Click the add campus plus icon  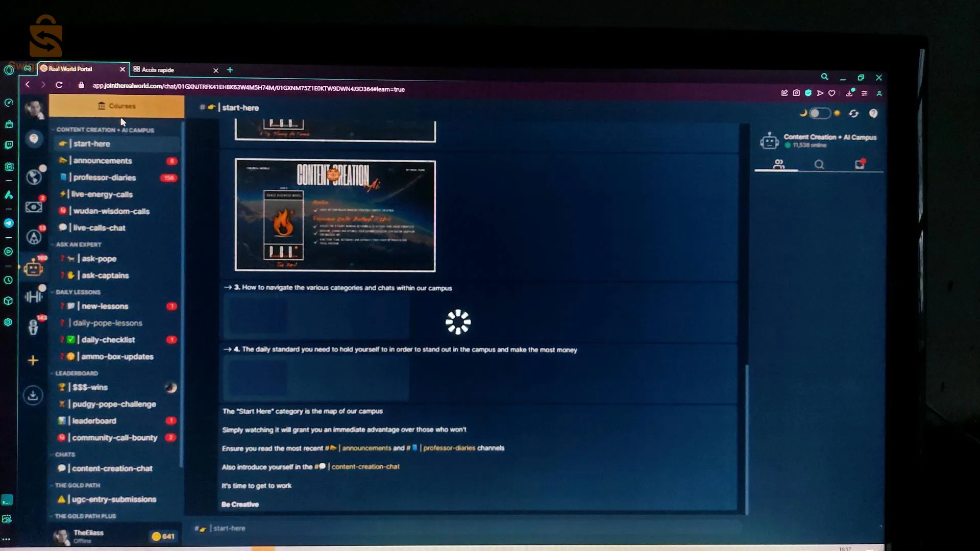(33, 360)
